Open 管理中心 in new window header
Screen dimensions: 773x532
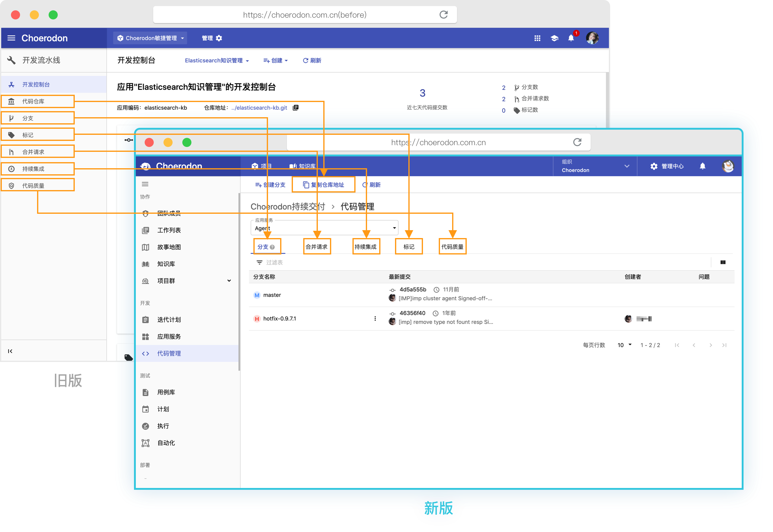[667, 166]
